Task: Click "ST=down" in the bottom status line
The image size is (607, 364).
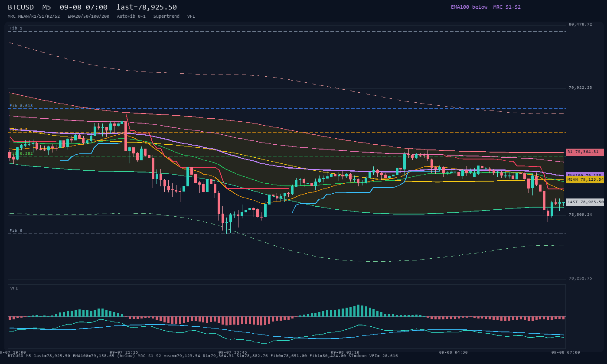Action: 358,356
